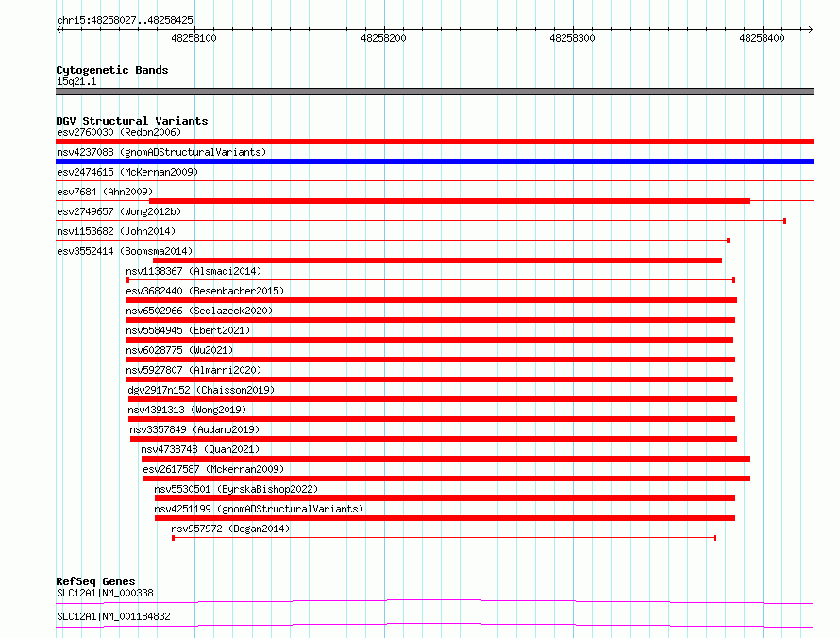
Task: Open the nsv1153682 (John2014) label
Action: coord(116,231)
